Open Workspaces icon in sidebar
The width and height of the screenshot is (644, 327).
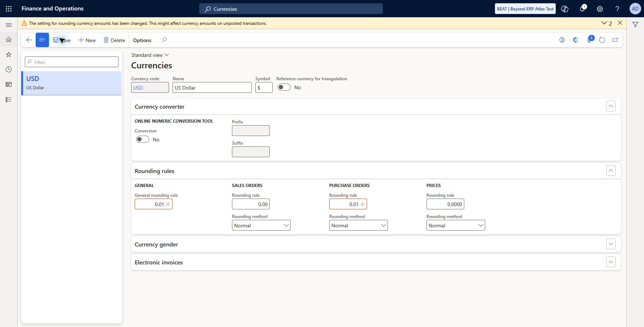pyautogui.click(x=9, y=85)
